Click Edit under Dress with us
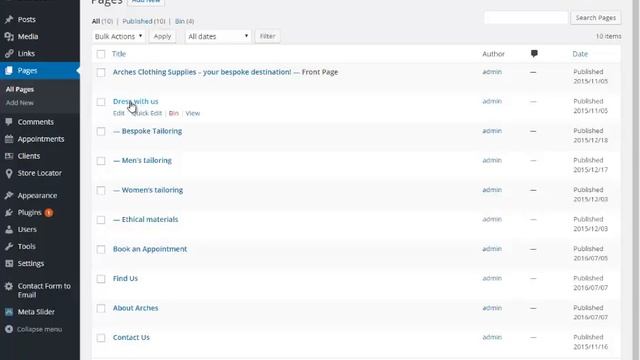Screen dimensions: 640x360 pyautogui.click(x=119, y=113)
